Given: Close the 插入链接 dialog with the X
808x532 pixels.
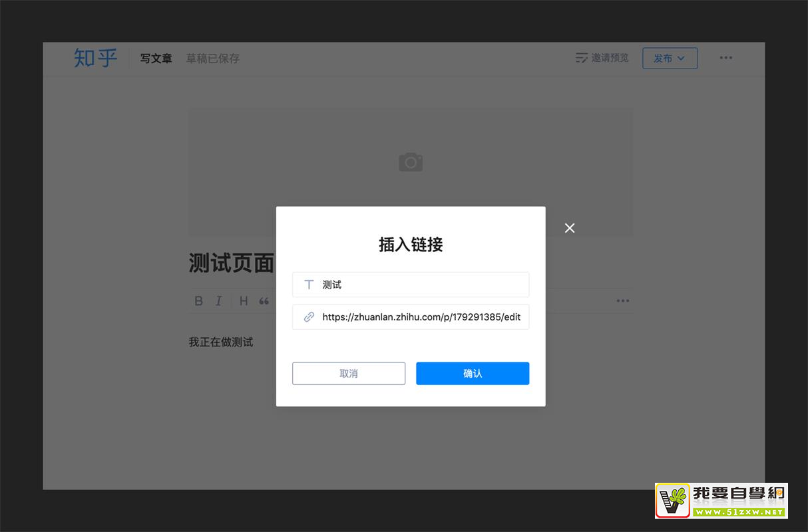Looking at the screenshot, I should click(x=570, y=228).
